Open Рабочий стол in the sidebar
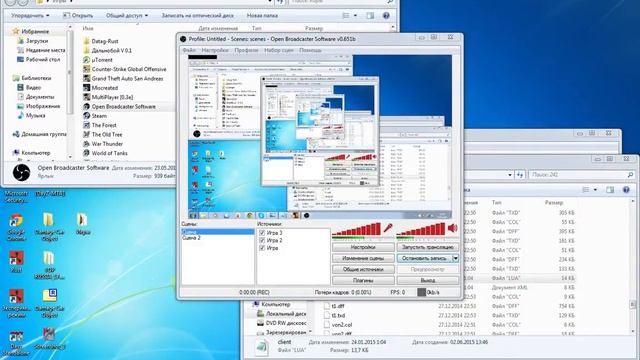The image size is (640, 360). 38,60
